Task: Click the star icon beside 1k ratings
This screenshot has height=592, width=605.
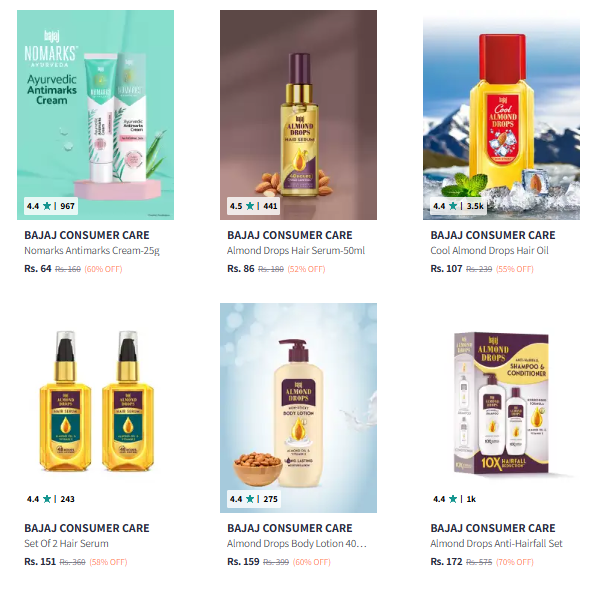Action: pos(453,499)
